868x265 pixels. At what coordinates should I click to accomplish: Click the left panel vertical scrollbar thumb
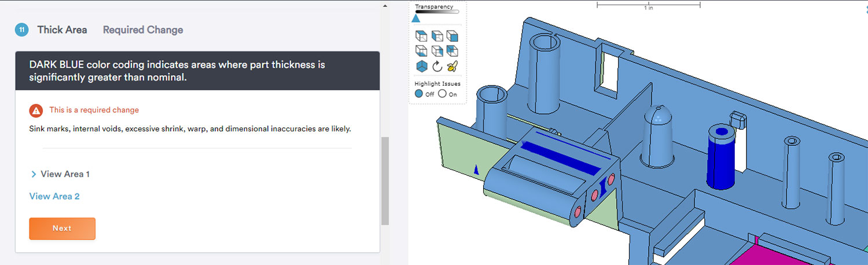385,181
